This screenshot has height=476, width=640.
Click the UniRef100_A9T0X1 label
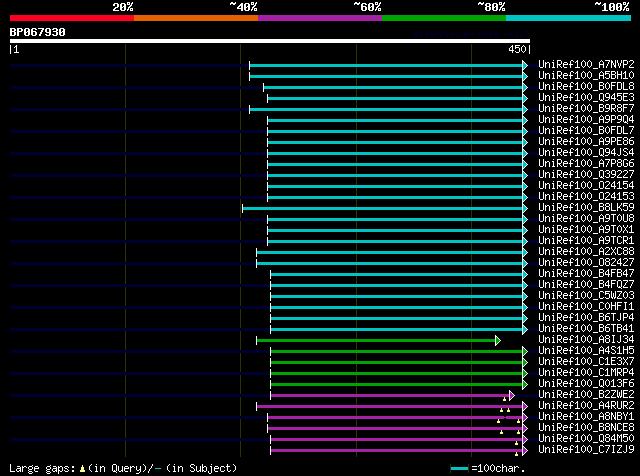(x=586, y=230)
